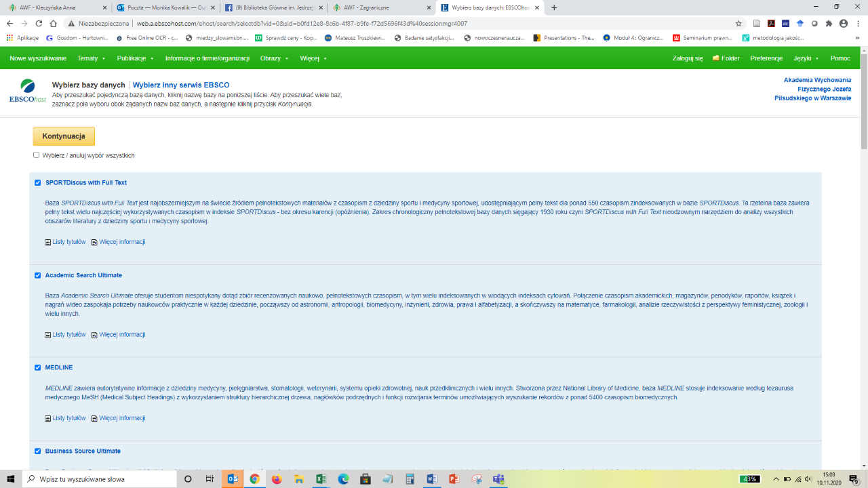This screenshot has height=488, width=868.
Task: Click the EBSCOhost logo
Action: [x=28, y=91]
